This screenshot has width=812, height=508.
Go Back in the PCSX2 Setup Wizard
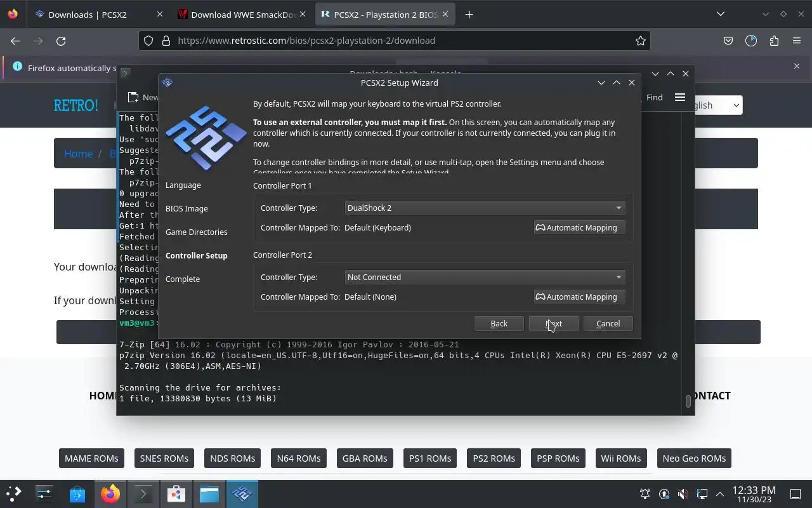(x=499, y=324)
